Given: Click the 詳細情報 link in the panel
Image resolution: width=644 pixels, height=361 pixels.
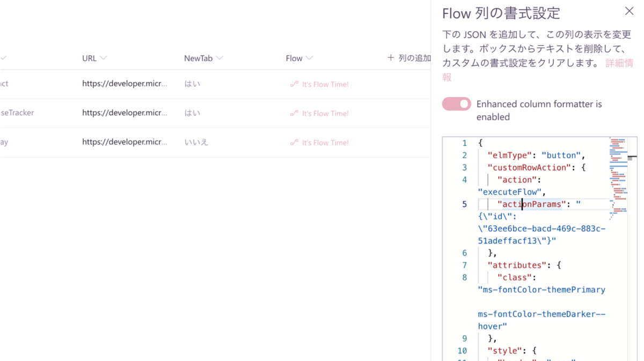Looking at the screenshot, I should tap(618, 63).
